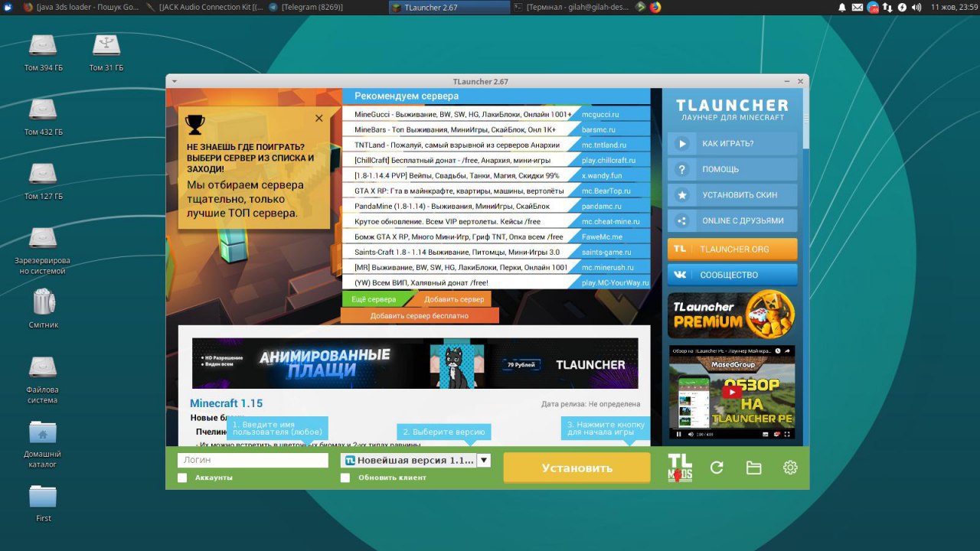The image size is (980, 551).
Task: Play the YouTube video with red button
Action: pyautogui.click(x=733, y=392)
